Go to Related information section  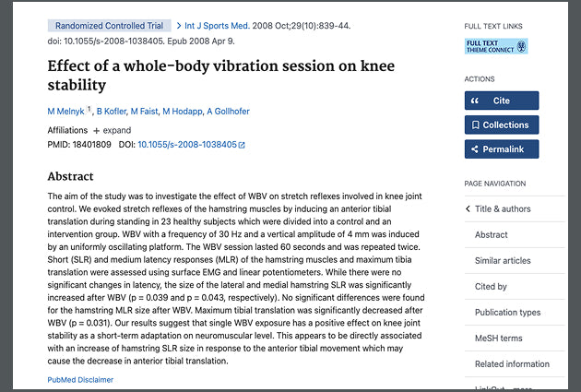pyautogui.click(x=512, y=364)
